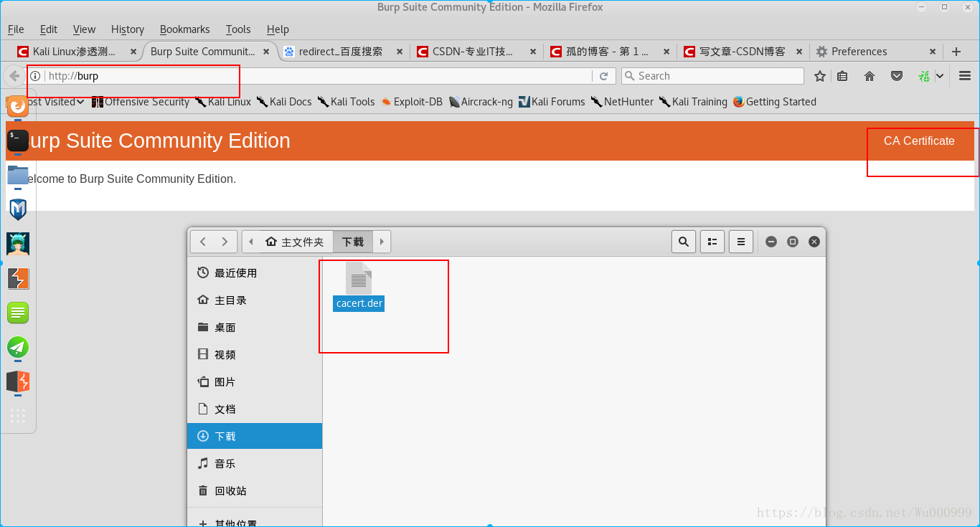Open the View menu
Viewport: 980px width, 527px height.
click(84, 29)
